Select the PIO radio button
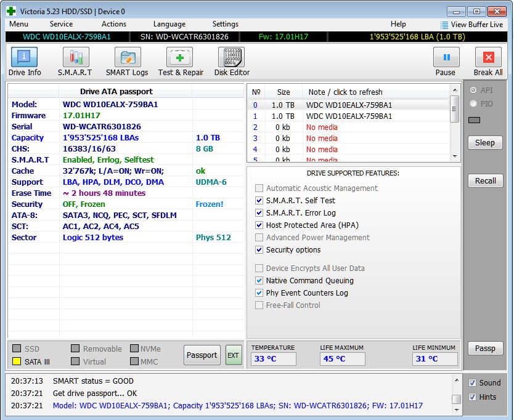514x420 pixels. point(473,104)
